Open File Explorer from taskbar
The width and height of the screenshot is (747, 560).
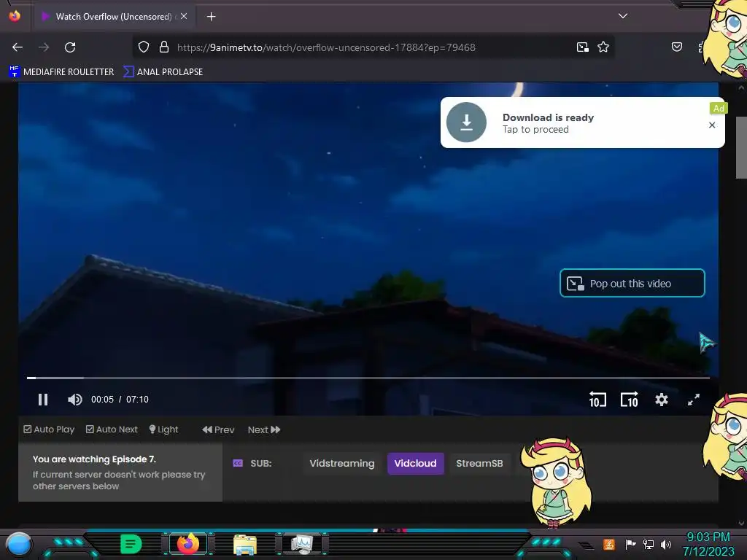tap(245, 545)
